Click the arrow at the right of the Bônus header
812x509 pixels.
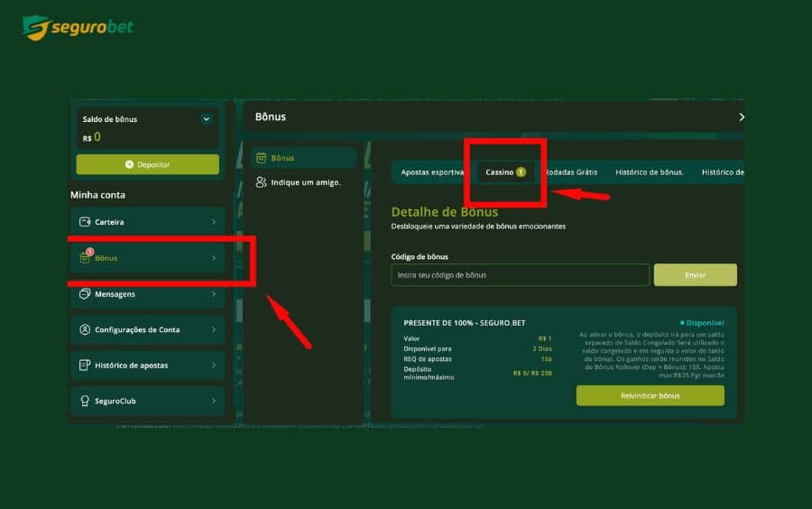pos(742,117)
